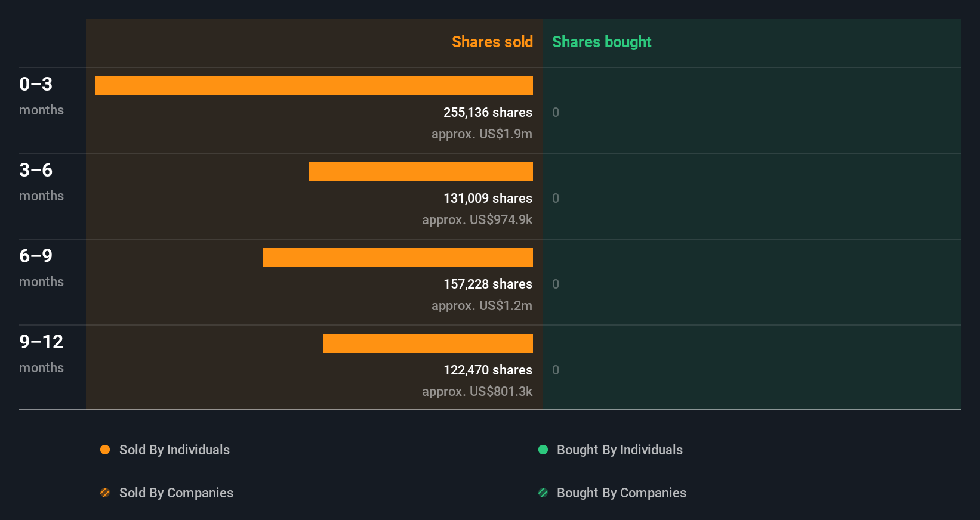Click the 0–3 months row label
The image size is (980, 520).
coord(41,96)
